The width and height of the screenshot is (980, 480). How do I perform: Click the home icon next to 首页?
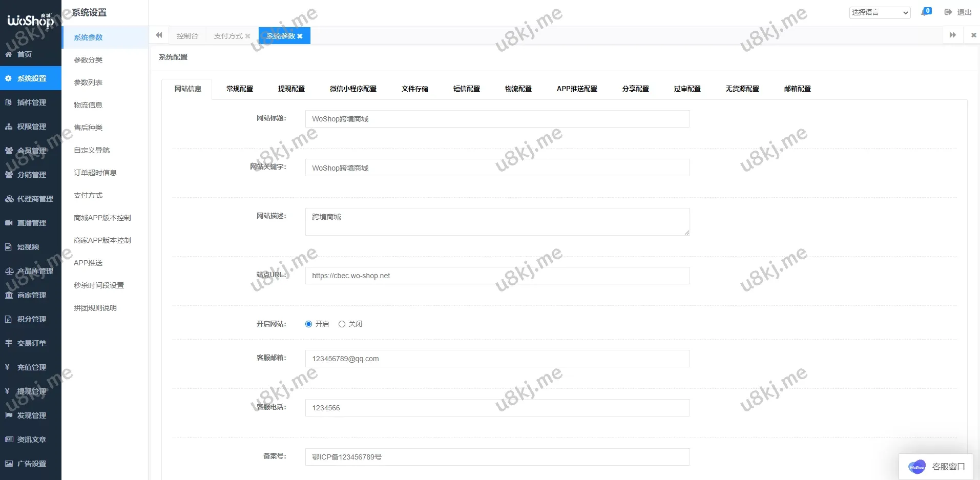coord(9,54)
